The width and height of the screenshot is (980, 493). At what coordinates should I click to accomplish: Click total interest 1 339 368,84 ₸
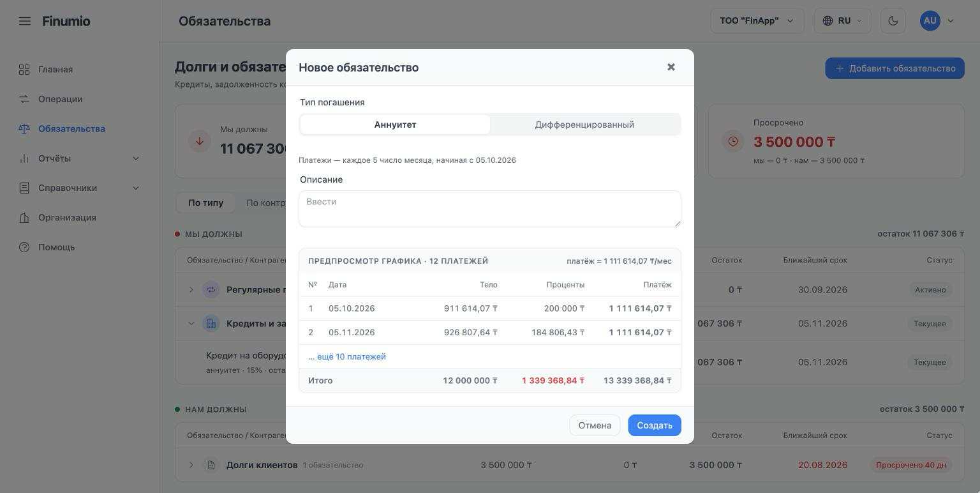[553, 381]
